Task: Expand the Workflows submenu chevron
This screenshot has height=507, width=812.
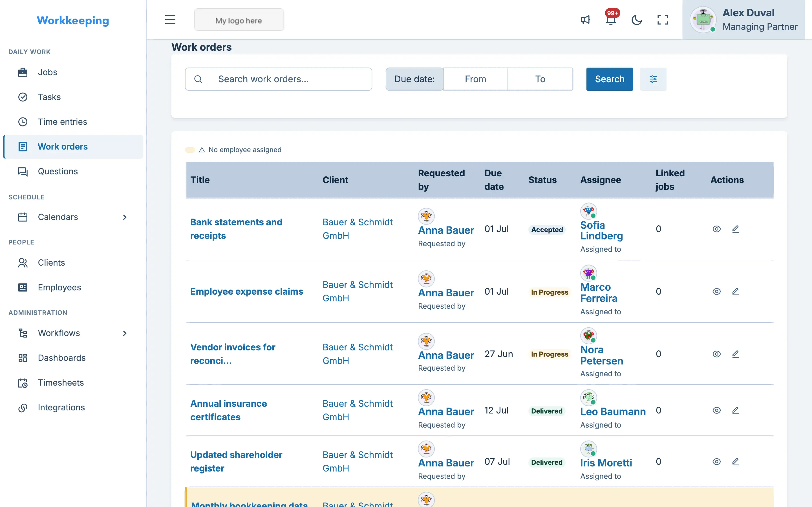Action: (x=125, y=333)
